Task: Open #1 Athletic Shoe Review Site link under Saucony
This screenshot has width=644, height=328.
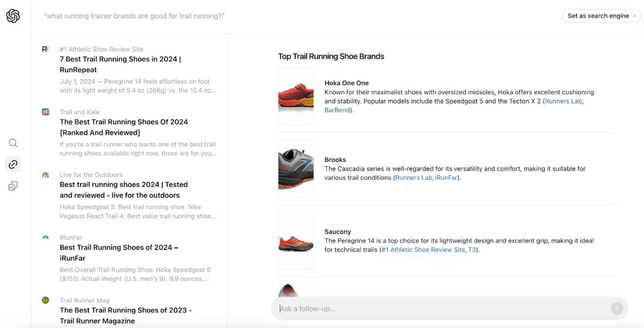Action: [423, 250]
